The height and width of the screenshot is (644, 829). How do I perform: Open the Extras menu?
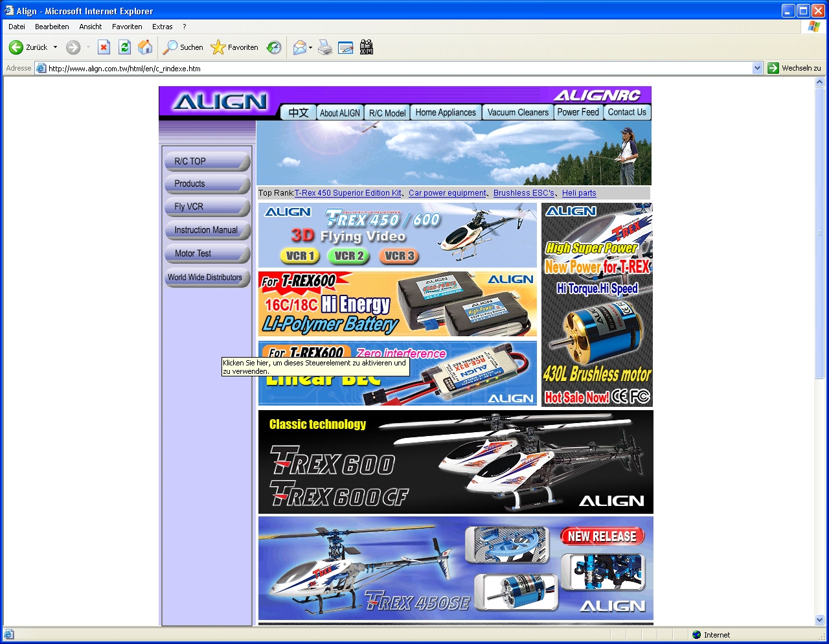tap(162, 27)
